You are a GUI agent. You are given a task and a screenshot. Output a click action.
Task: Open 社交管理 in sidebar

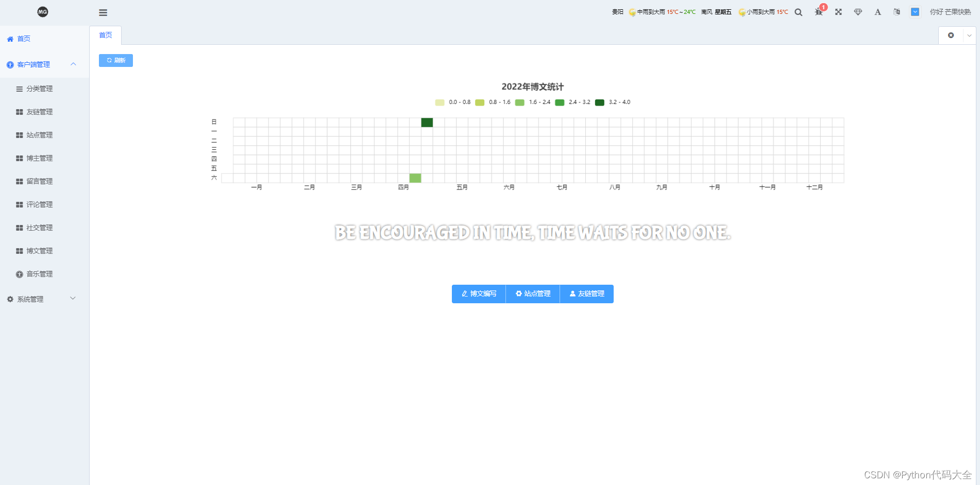pyautogui.click(x=44, y=228)
